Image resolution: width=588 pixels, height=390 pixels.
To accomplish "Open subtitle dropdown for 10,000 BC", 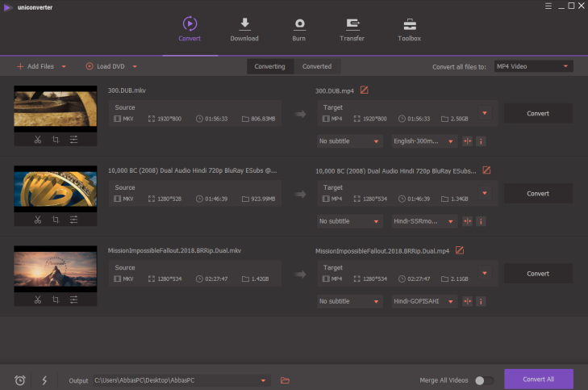I will click(349, 221).
